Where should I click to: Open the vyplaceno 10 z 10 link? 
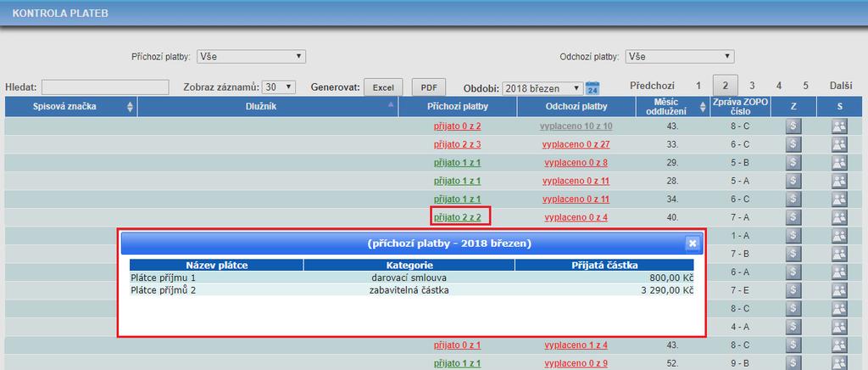click(576, 126)
